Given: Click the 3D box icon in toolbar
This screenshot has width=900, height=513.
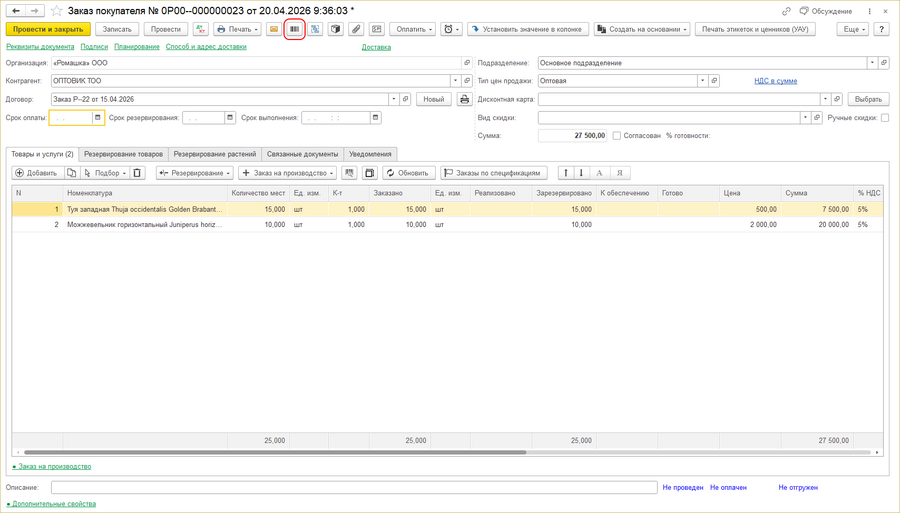Looking at the screenshot, I should click(336, 29).
